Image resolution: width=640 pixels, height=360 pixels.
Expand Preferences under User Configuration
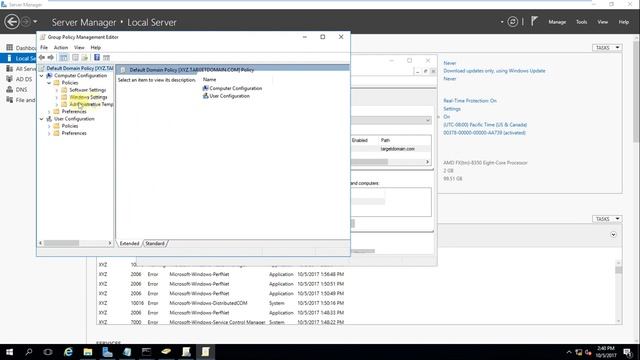point(49,133)
